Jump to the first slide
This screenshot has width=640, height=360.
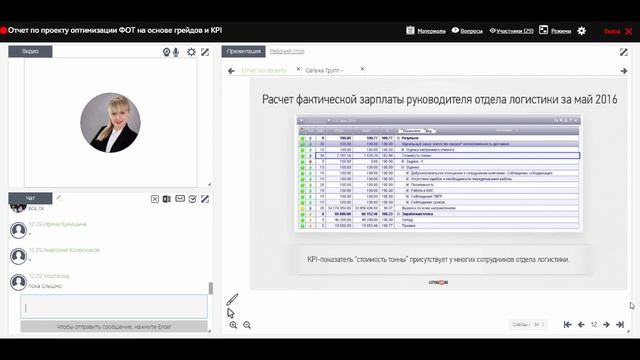pos(567,324)
